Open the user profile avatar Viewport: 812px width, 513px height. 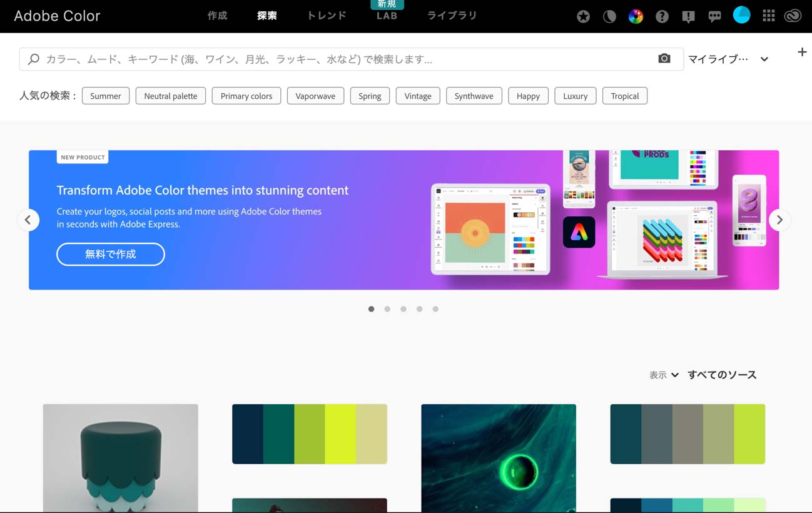[741, 15]
